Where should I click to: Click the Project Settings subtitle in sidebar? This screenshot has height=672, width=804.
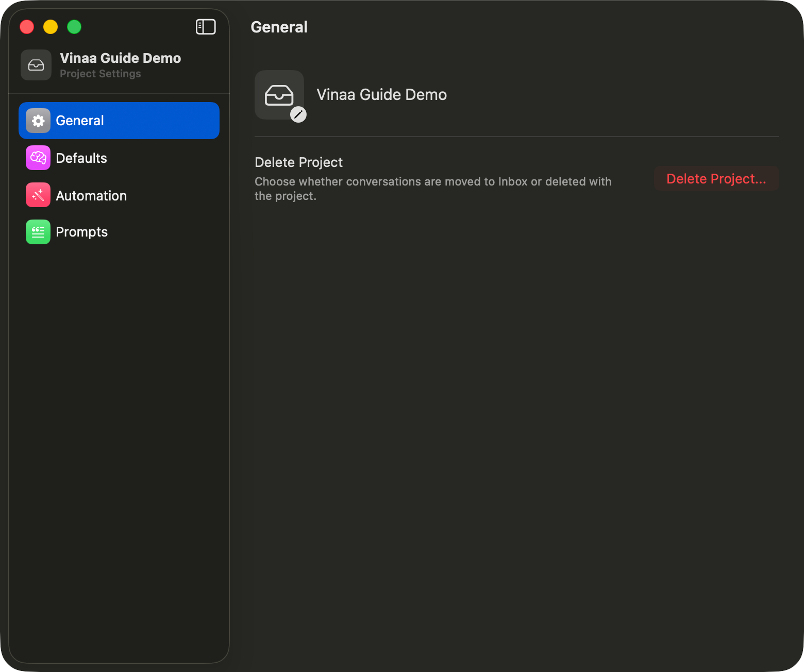(100, 74)
